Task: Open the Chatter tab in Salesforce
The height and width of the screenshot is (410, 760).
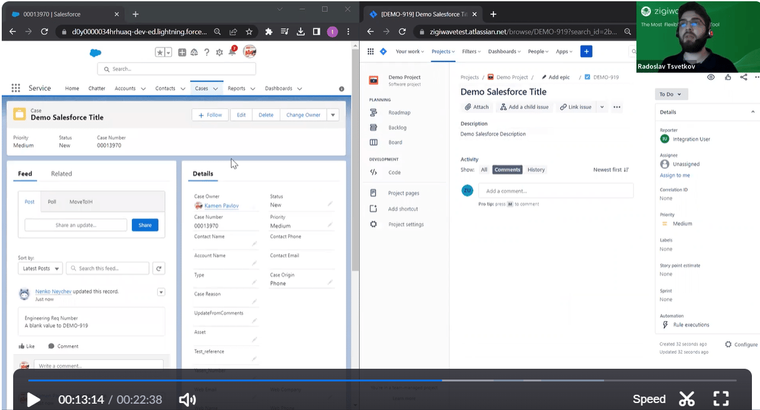Action: pyautogui.click(x=96, y=88)
